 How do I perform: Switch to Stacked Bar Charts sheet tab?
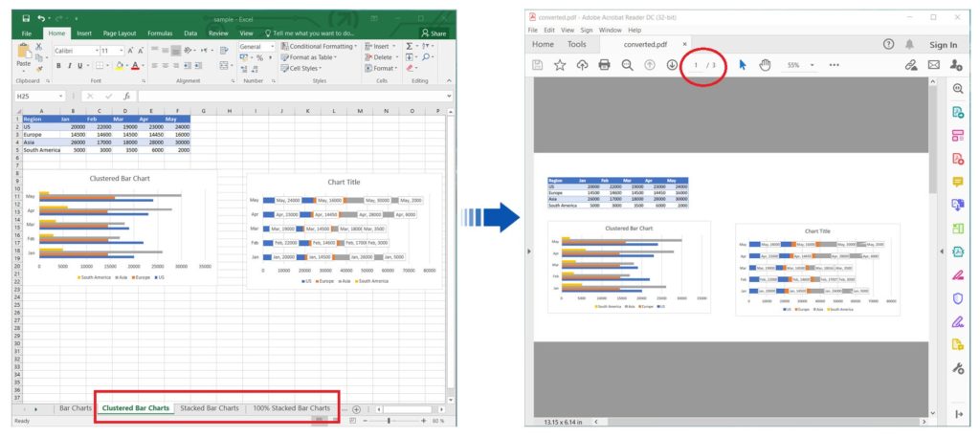210,408
